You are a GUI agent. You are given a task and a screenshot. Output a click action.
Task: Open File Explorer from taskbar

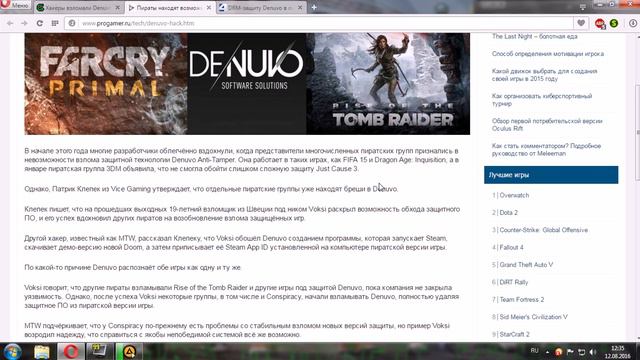click(x=42, y=351)
